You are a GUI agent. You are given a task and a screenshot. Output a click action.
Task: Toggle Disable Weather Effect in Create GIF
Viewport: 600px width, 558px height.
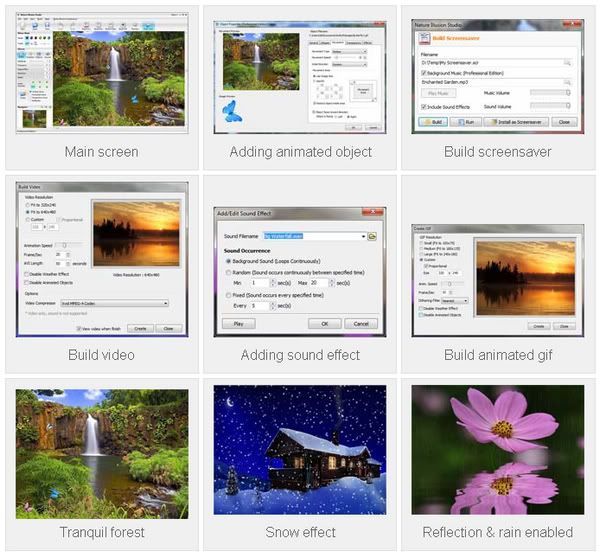point(421,308)
